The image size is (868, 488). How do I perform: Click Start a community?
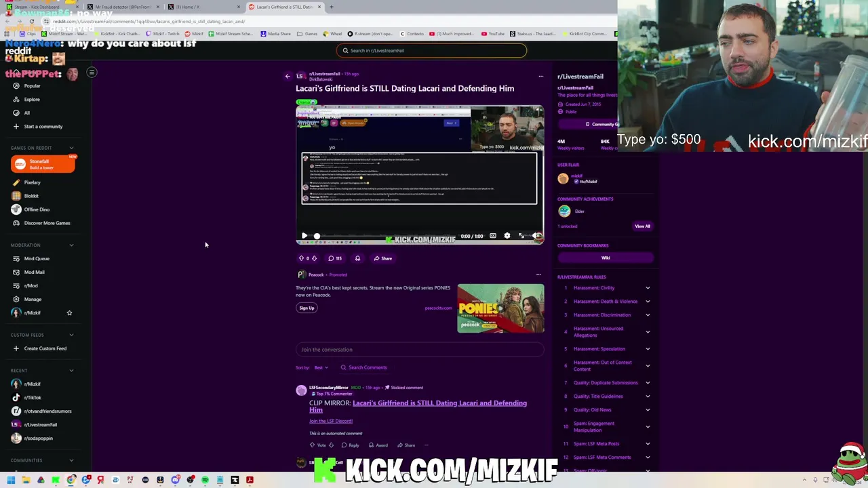tap(43, 127)
